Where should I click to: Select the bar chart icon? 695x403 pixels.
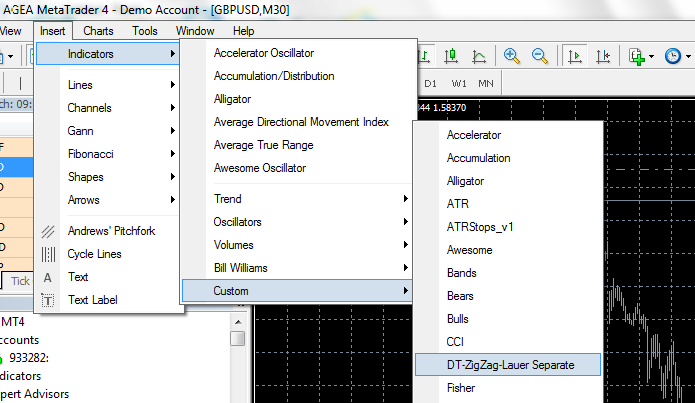click(x=424, y=56)
